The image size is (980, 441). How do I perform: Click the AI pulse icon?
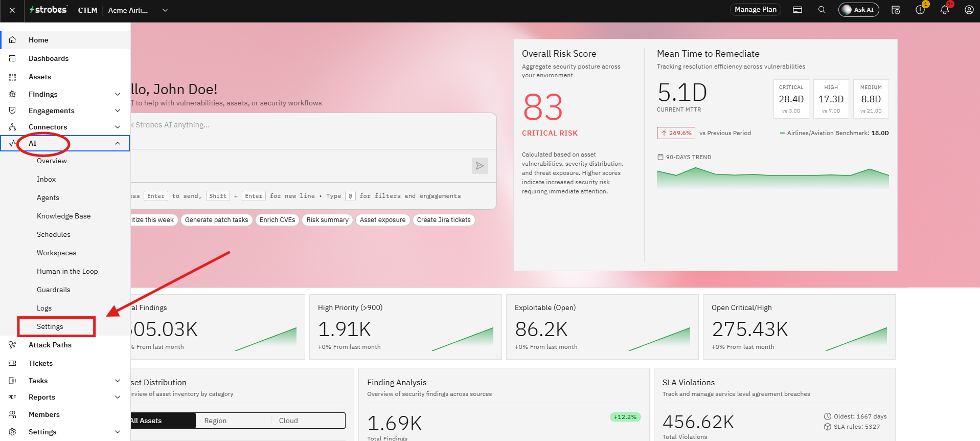pos(12,143)
